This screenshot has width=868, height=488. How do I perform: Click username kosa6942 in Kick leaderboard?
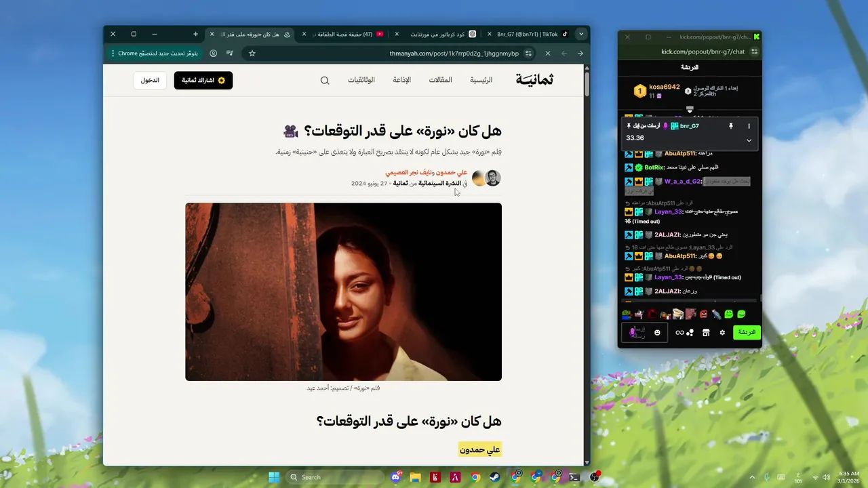(x=665, y=87)
